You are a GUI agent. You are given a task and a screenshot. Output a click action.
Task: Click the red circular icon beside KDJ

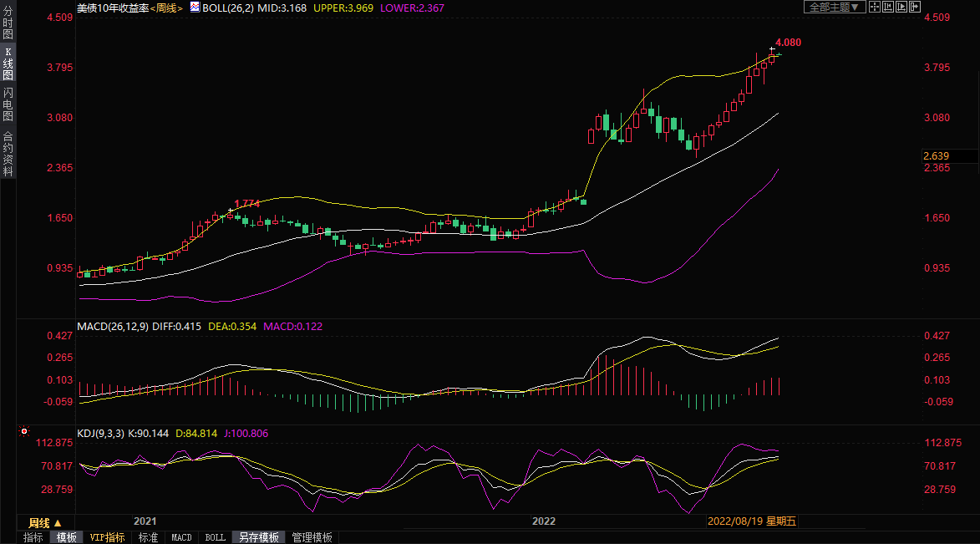[x=23, y=432]
